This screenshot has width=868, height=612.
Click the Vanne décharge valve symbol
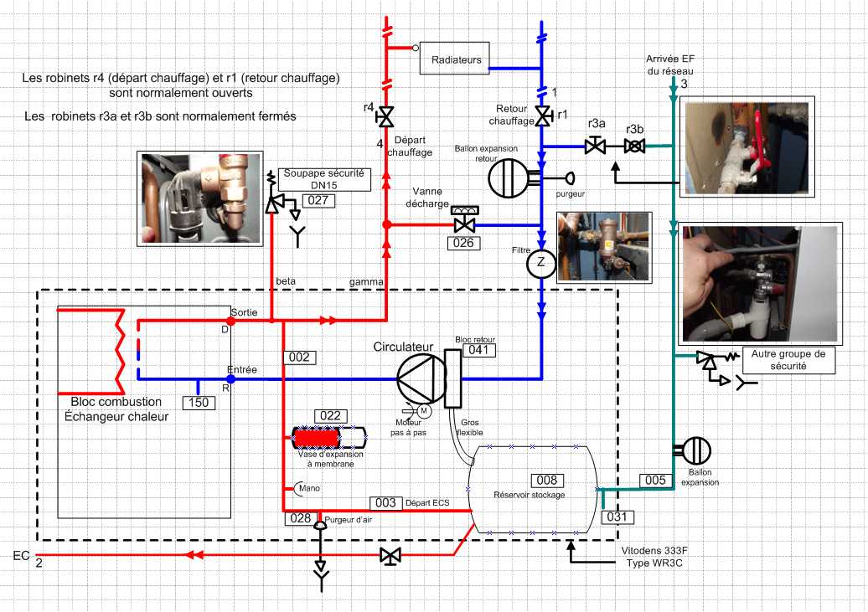click(463, 224)
